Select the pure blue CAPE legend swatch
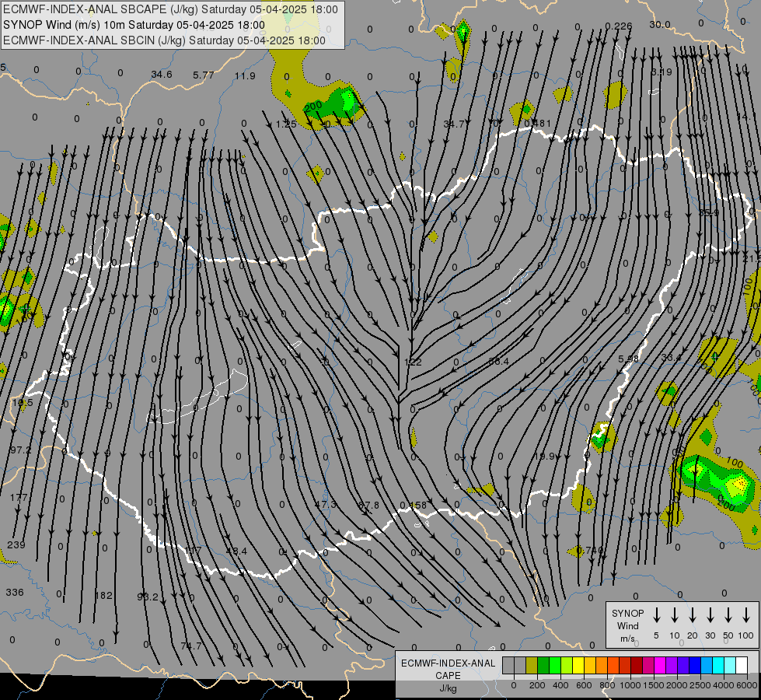 [x=695, y=665]
